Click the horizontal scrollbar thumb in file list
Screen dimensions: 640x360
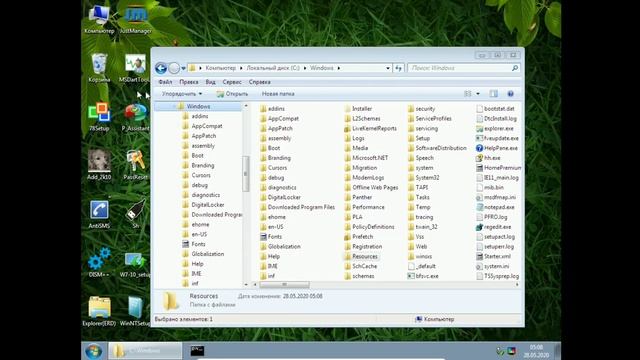coord(284,284)
